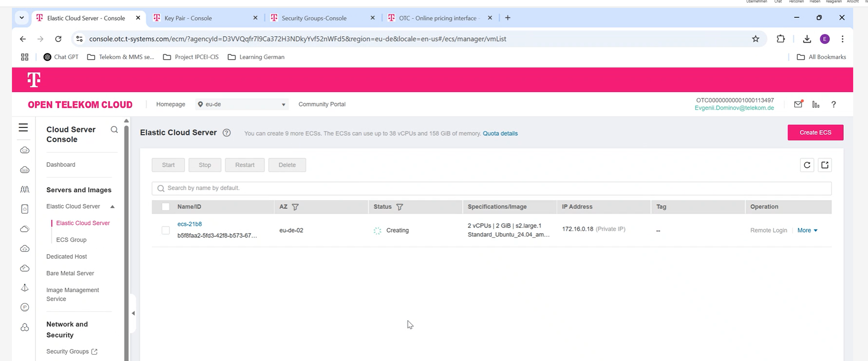Collapse the Elastic Cloud Server tree node
This screenshot has height=361, width=868.
coord(112,207)
